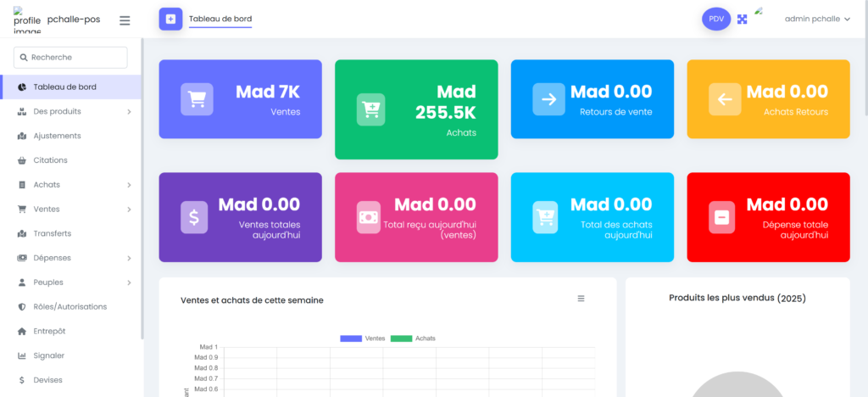This screenshot has width=868, height=397.
Task: Click left arrow icon on Achats Retours card
Action: pyautogui.click(x=725, y=99)
